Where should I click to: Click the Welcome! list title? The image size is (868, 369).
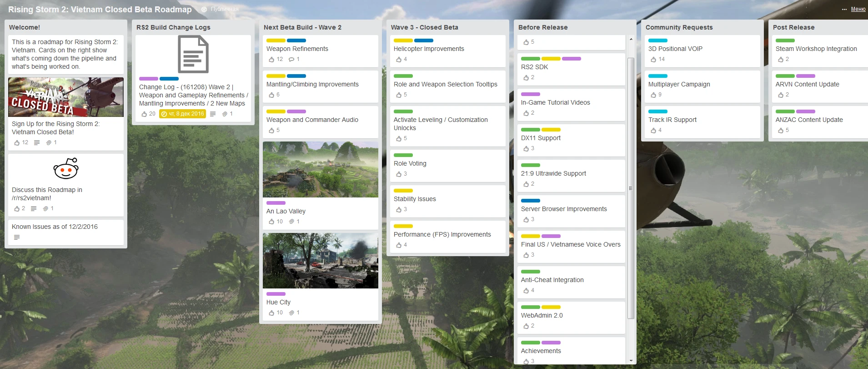click(25, 27)
